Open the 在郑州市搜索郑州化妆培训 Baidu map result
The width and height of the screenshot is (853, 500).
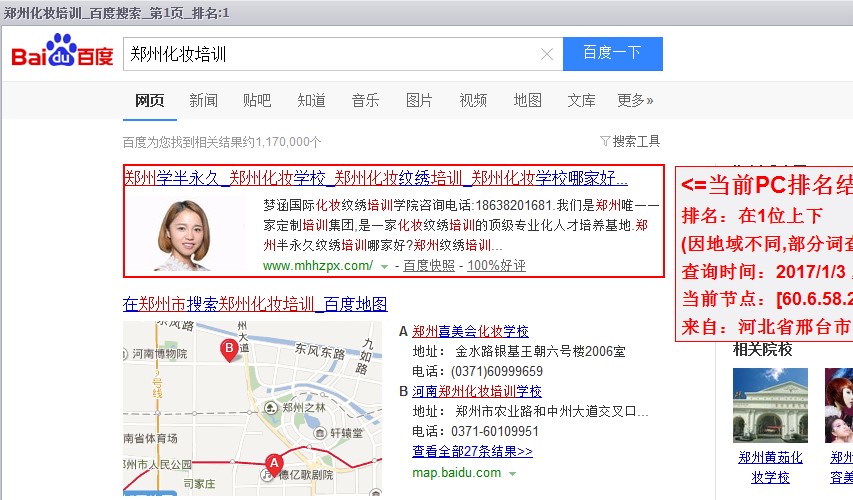[x=255, y=304]
